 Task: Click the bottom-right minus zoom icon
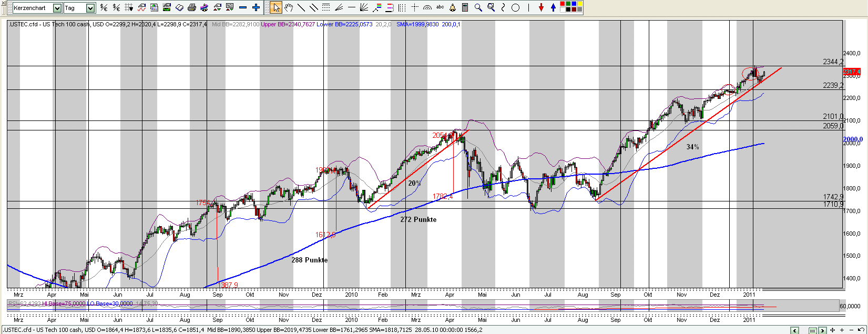click(x=851, y=330)
